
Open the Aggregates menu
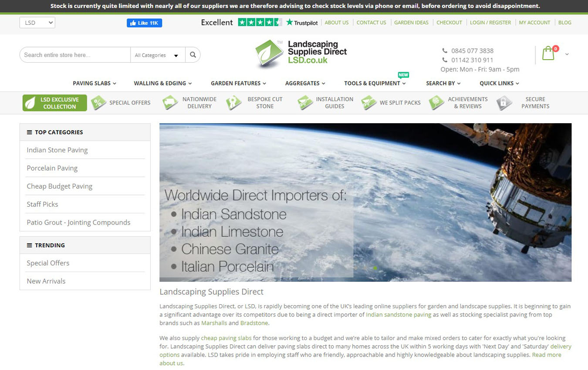pos(305,83)
